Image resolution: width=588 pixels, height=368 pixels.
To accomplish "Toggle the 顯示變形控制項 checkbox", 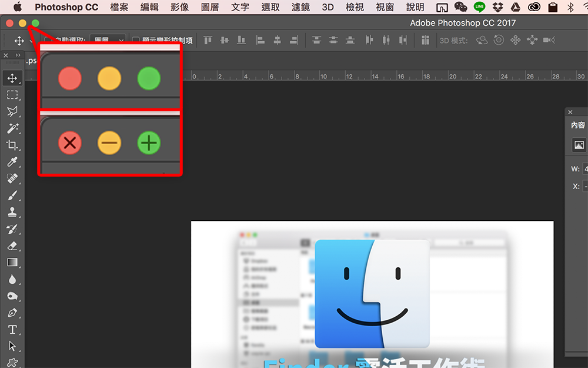I will pos(136,40).
